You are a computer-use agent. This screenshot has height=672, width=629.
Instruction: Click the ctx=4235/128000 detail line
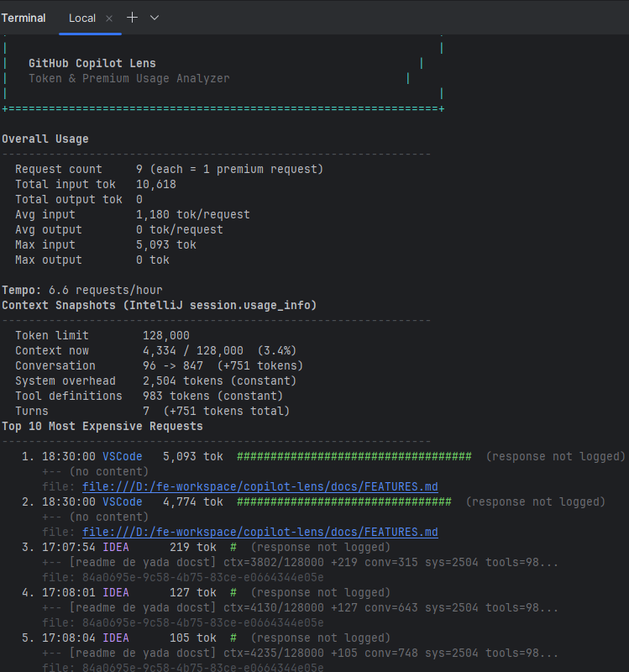[x=300, y=654]
